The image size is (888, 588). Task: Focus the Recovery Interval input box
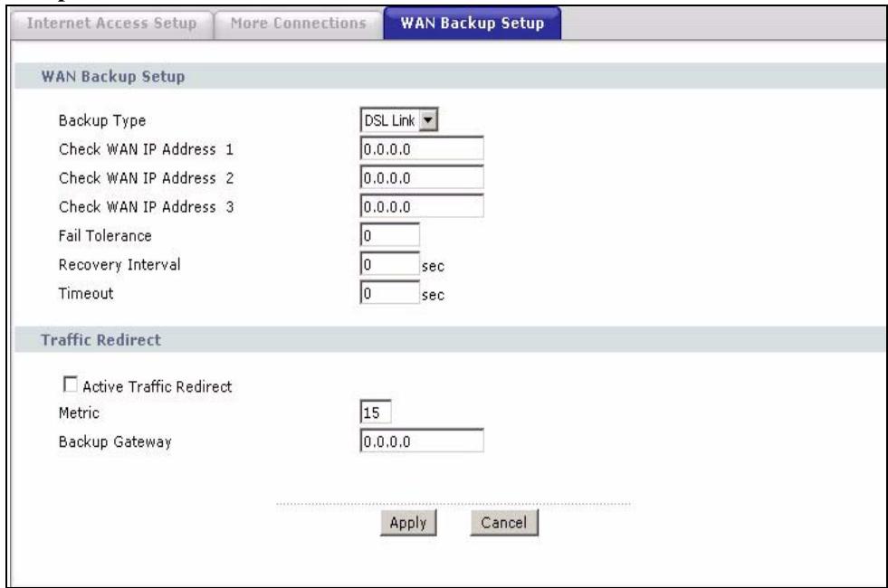tap(389, 264)
